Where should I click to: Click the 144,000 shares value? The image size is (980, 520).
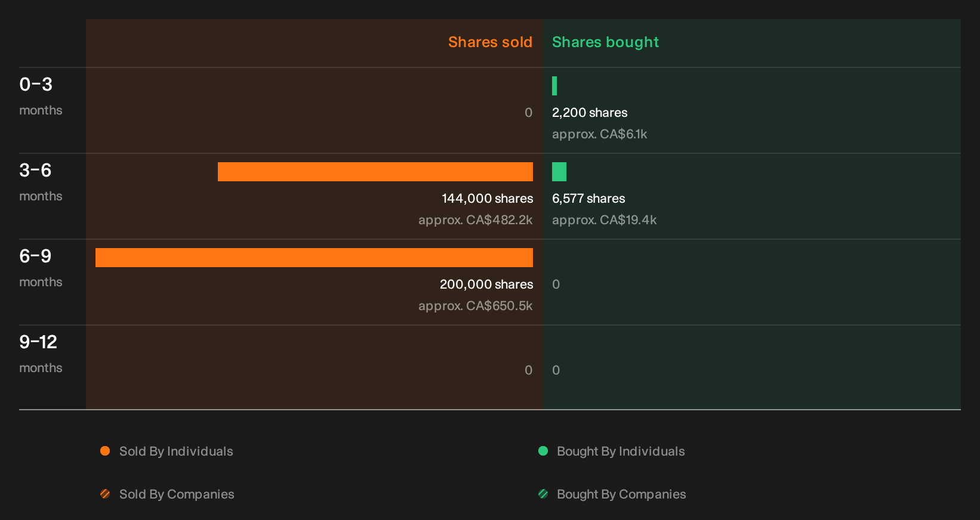(488, 199)
